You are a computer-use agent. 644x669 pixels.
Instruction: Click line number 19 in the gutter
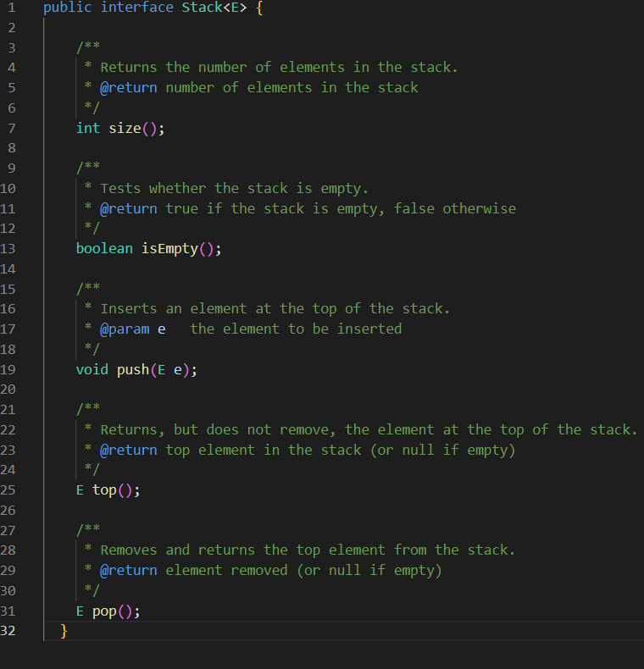click(x=8, y=369)
